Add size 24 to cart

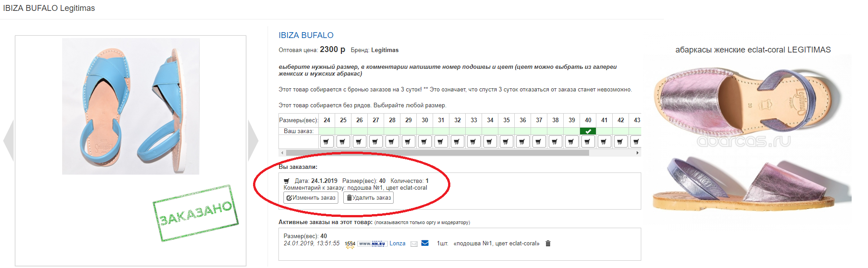pyautogui.click(x=327, y=142)
